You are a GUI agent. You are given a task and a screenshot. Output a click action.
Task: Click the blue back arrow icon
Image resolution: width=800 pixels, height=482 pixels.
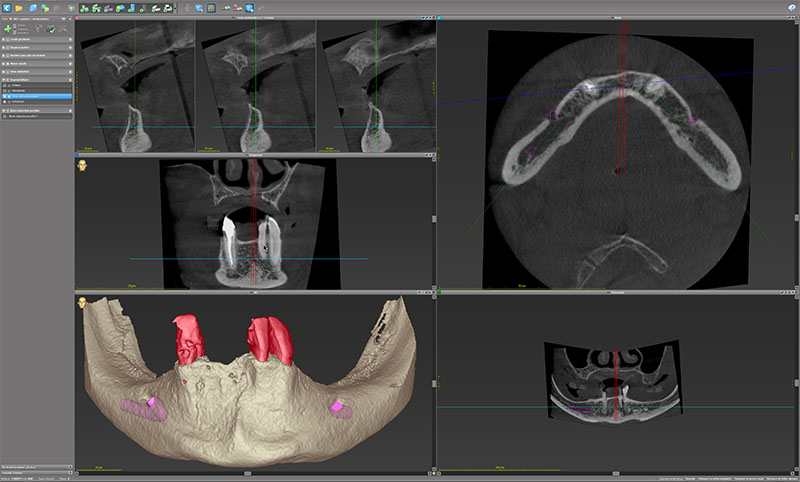click(x=6, y=7)
